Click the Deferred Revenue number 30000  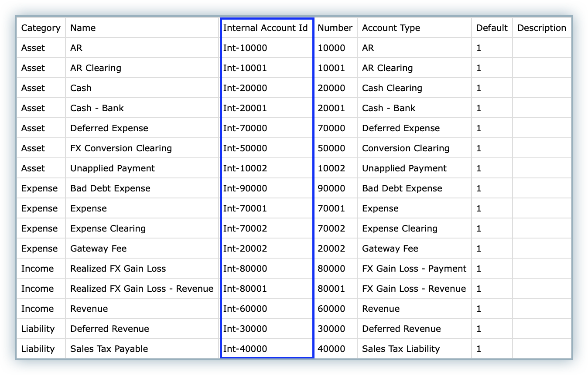click(x=331, y=329)
